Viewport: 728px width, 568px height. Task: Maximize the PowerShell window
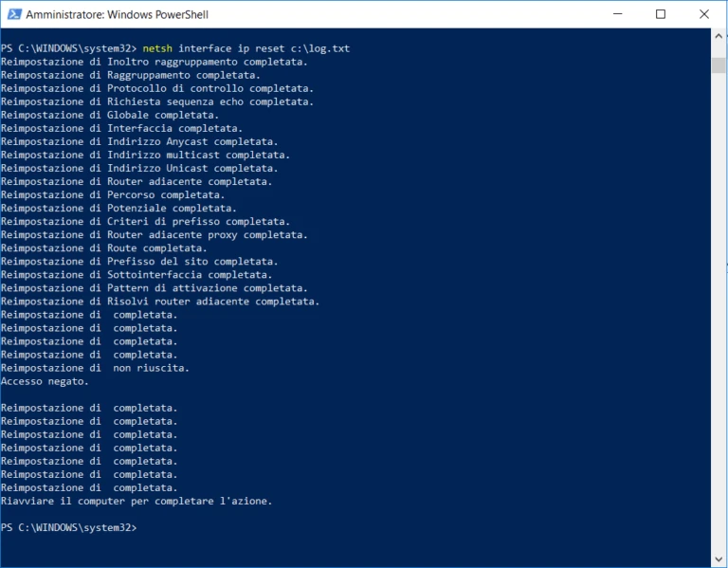[x=660, y=14]
